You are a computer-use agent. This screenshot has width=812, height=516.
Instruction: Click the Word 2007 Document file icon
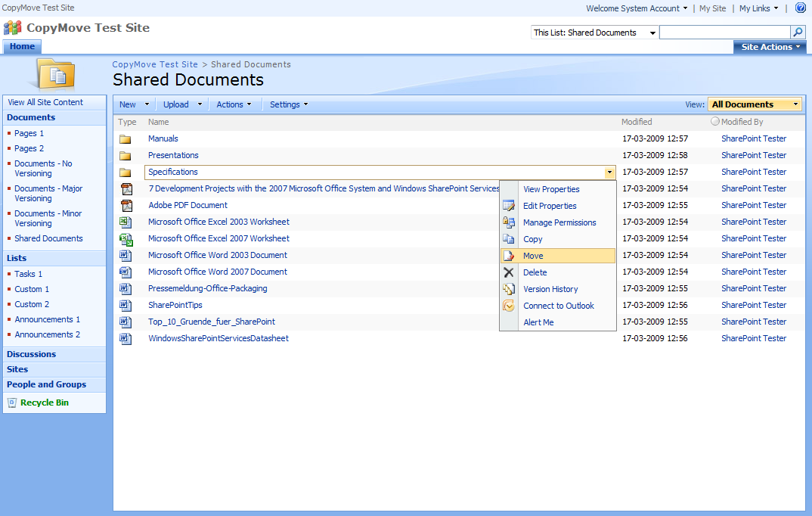tap(126, 272)
